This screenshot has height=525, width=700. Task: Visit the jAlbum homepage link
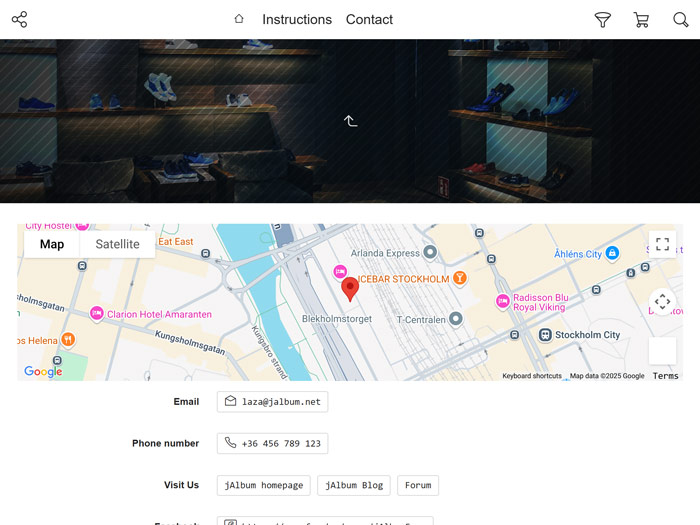tap(263, 485)
